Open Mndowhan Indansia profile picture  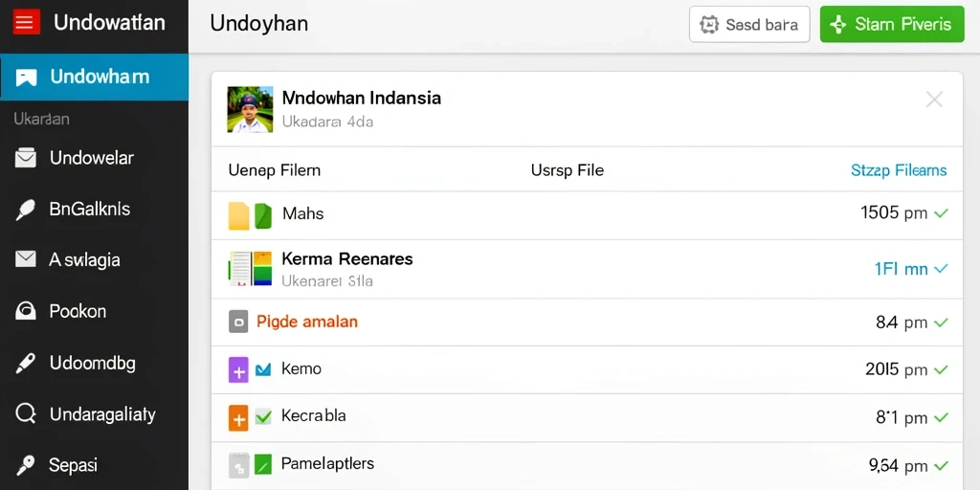[x=250, y=109]
